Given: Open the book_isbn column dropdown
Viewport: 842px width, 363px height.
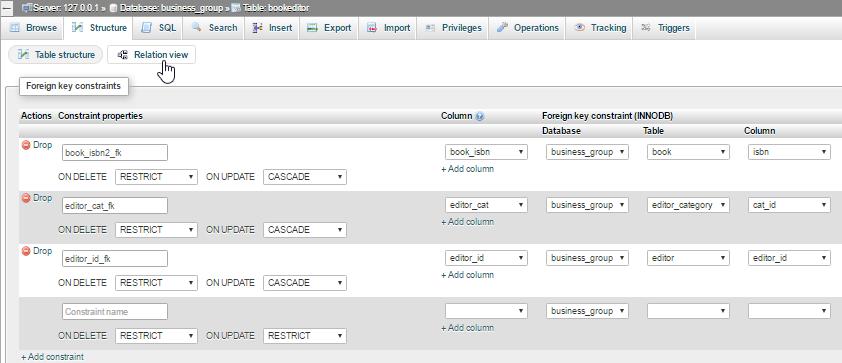Looking at the screenshot, I should [487, 152].
